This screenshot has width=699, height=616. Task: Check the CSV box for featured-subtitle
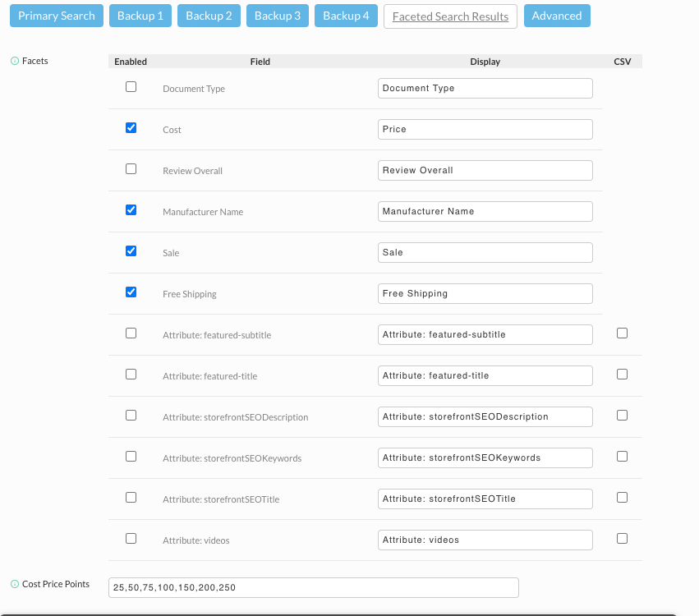pyautogui.click(x=623, y=333)
